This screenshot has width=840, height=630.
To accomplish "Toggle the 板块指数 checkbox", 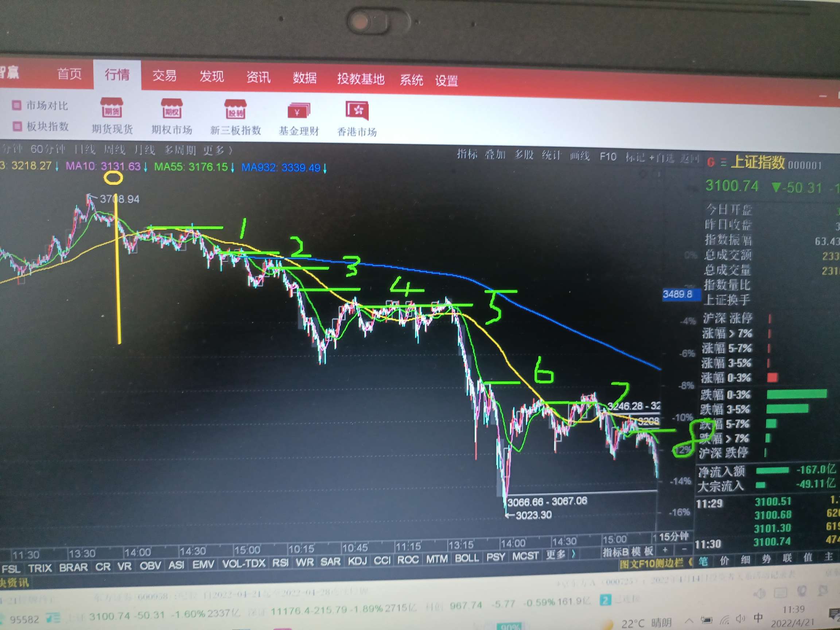I will point(17,126).
